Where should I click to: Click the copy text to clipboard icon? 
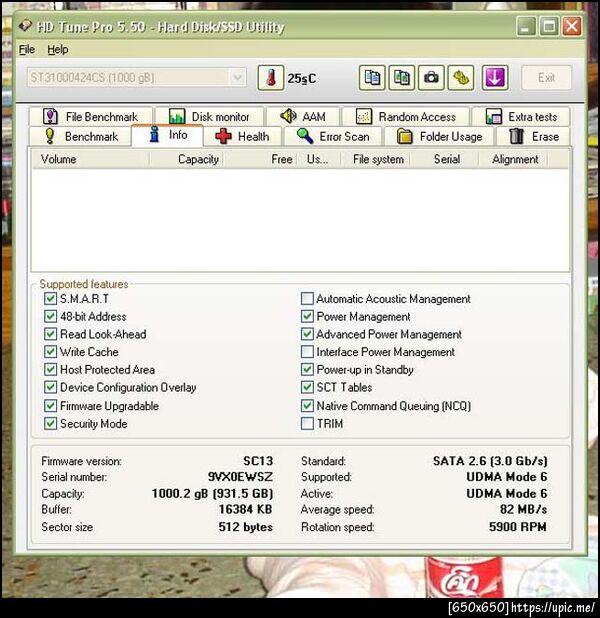(372, 78)
